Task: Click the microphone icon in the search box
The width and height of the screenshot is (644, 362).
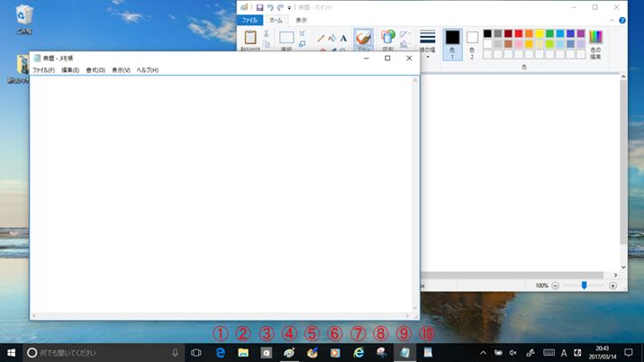Action: [x=175, y=353]
